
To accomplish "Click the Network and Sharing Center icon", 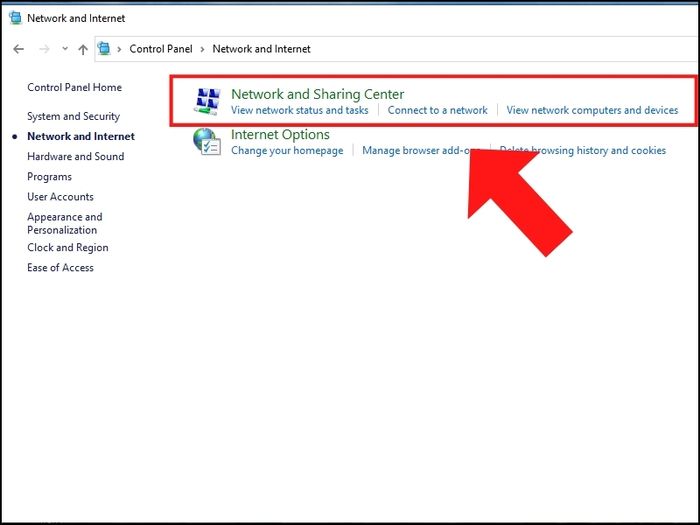I will pos(208,101).
